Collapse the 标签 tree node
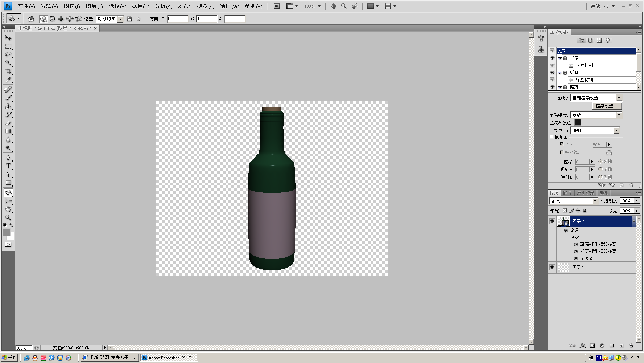 click(x=560, y=73)
